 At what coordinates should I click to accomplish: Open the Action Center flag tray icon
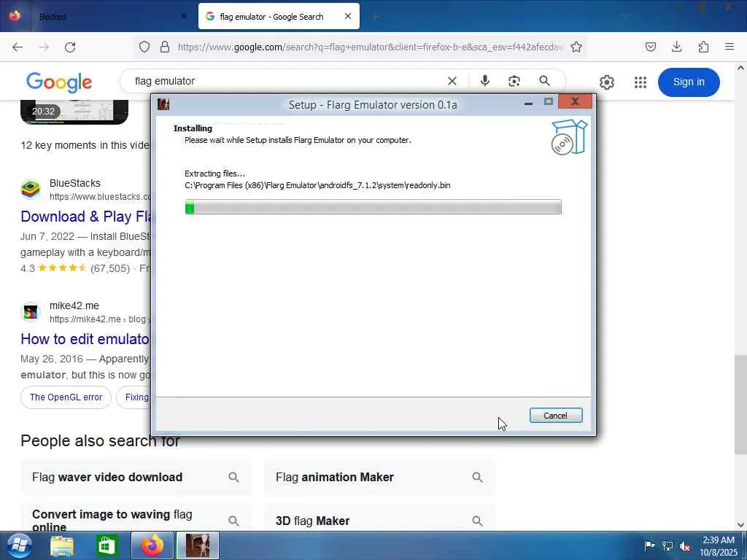coord(649,546)
